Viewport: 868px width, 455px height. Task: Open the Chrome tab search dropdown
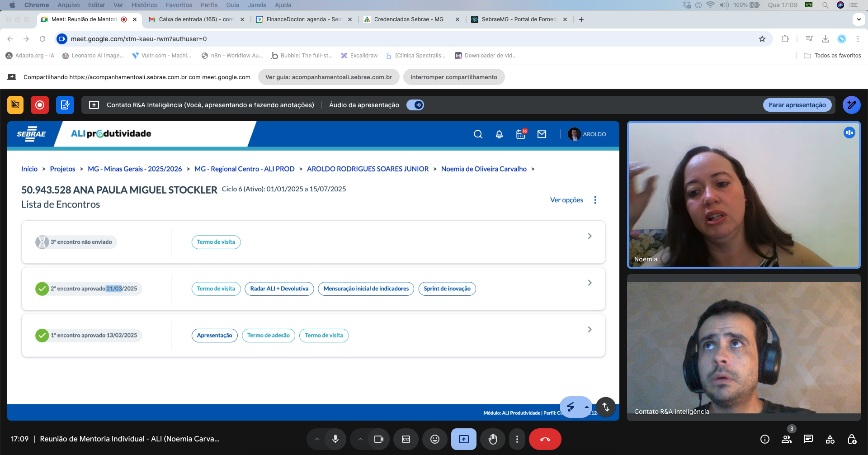pos(859,19)
